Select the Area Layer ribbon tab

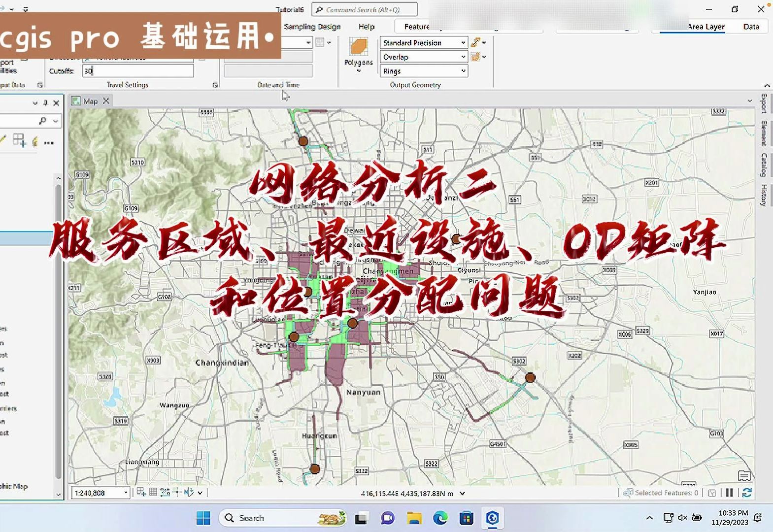pos(706,27)
